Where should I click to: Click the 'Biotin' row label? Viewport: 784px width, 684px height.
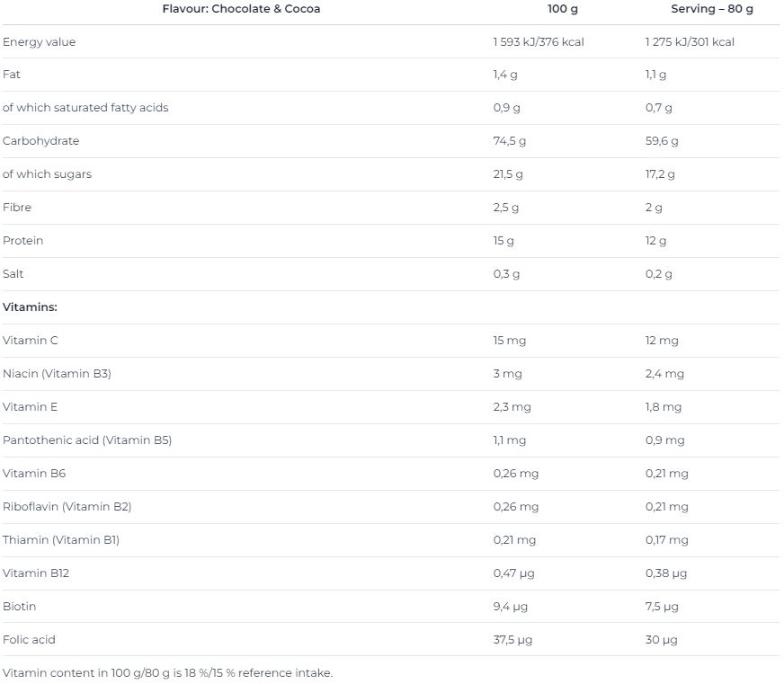coord(20,607)
